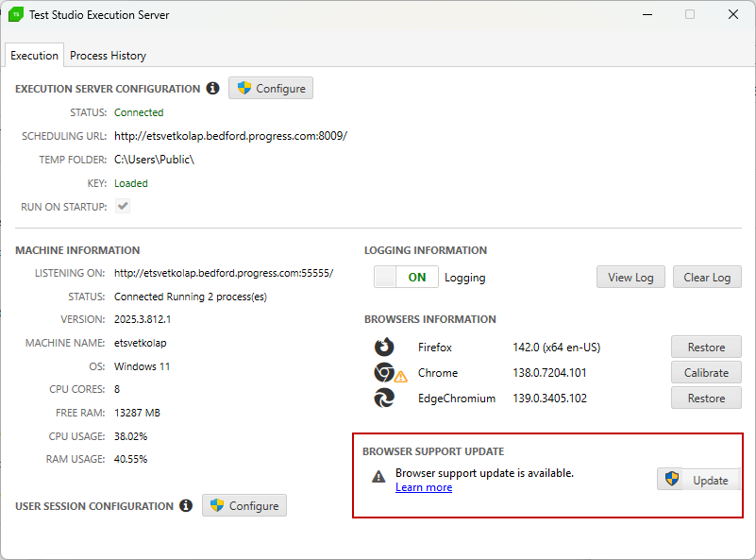The image size is (756, 560).
Task: Calibrate the Chrome browser
Action: point(706,373)
